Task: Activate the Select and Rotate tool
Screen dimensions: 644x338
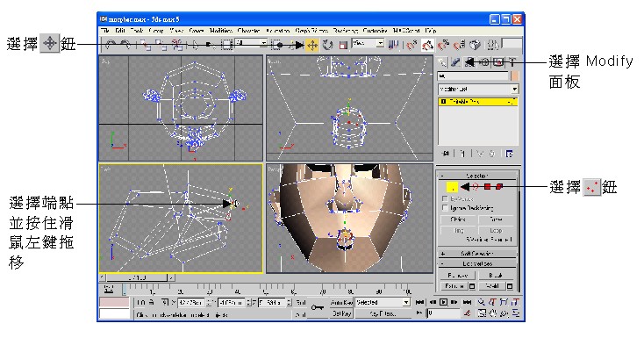Action: pos(327,45)
